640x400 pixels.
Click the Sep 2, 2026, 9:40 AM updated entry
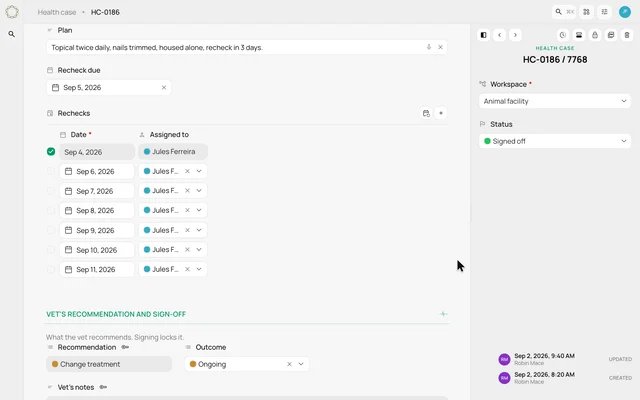point(565,359)
